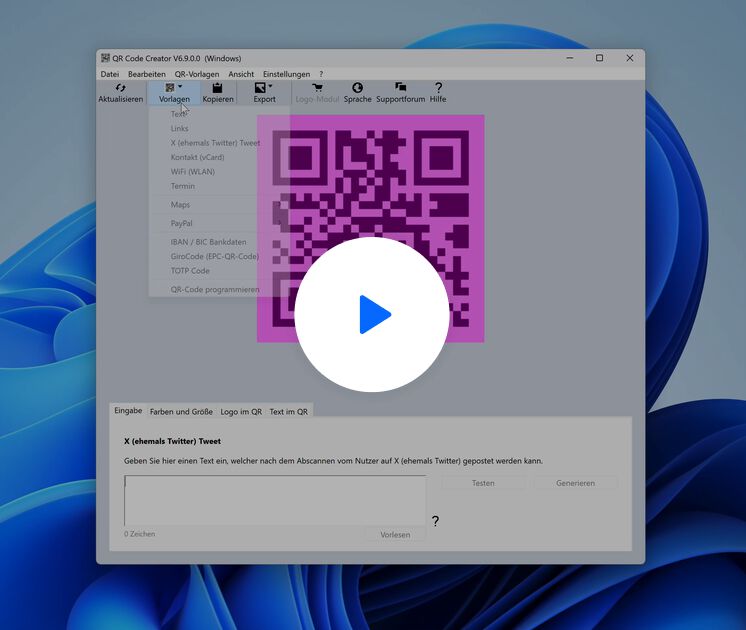Open the Einstellungen menu
Screen dimensions: 746x630
coord(286,74)
